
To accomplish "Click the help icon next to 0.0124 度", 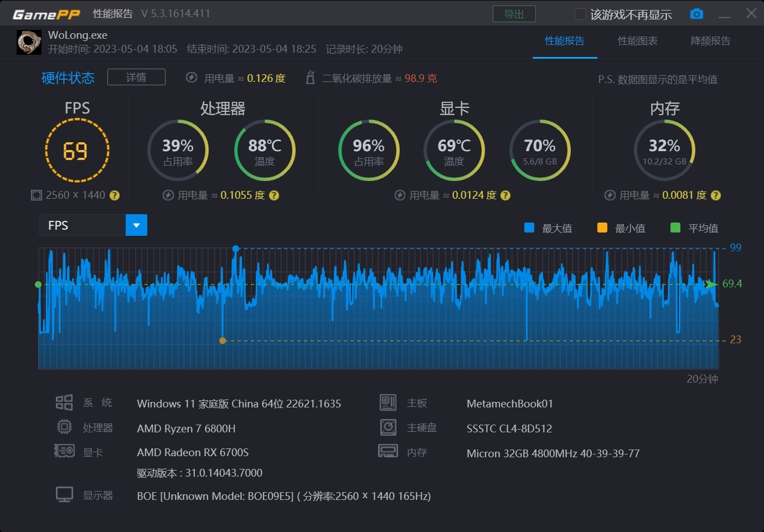I will pos(505,195).
